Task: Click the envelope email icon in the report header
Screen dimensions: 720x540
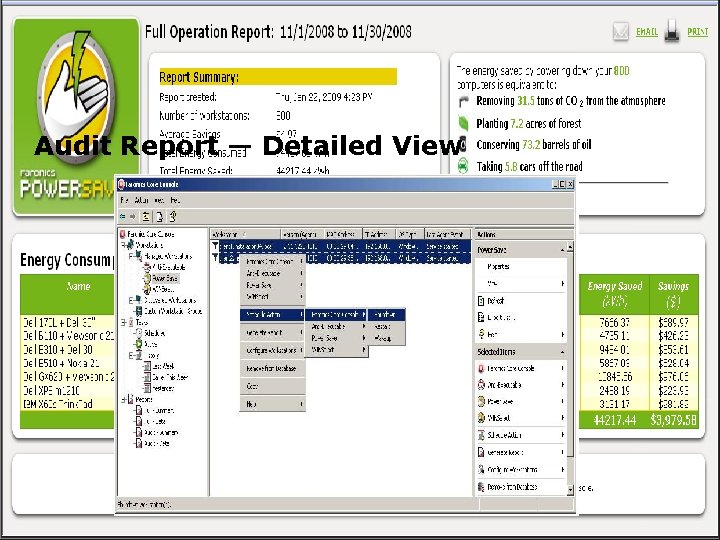Action: (621, 32)
